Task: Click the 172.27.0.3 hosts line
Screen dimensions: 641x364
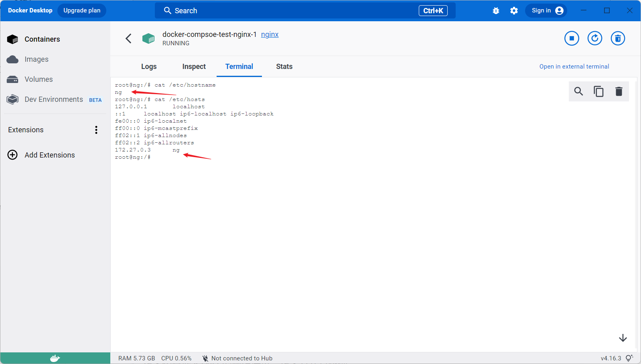Action: tap(147, 150)
